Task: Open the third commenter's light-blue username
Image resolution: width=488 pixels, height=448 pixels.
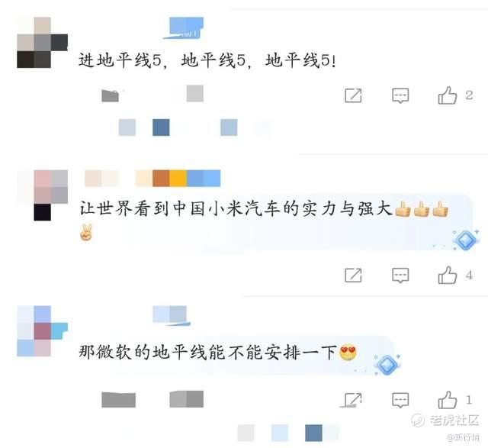Action: tap(171, 316)
